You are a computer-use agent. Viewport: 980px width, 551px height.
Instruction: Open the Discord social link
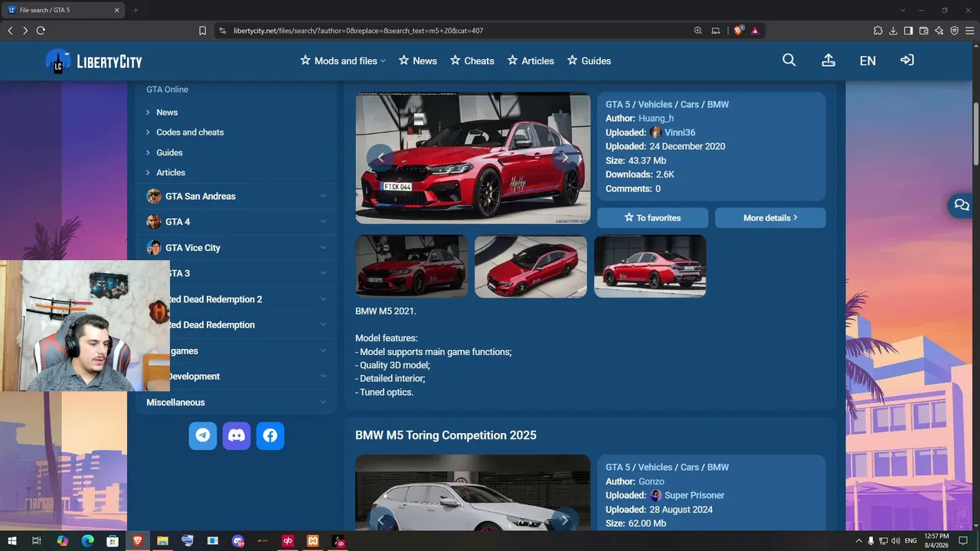237,435
